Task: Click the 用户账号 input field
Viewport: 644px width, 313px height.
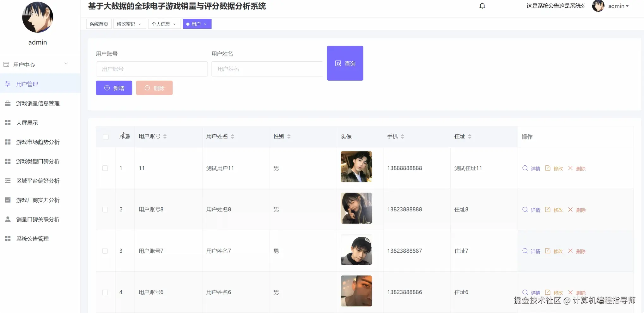Action: pyautogui.click(x=151, y=69)
